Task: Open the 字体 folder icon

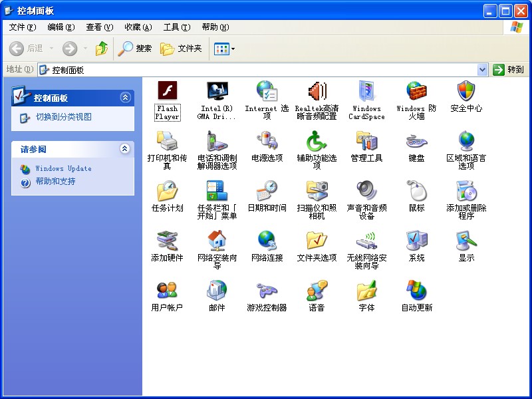Action: 366,291
